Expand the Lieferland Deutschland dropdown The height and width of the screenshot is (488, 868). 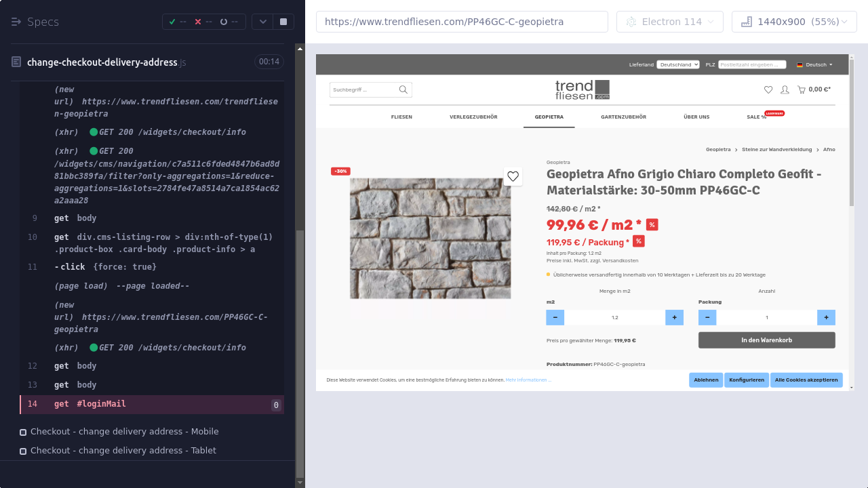tap(677, 64)
